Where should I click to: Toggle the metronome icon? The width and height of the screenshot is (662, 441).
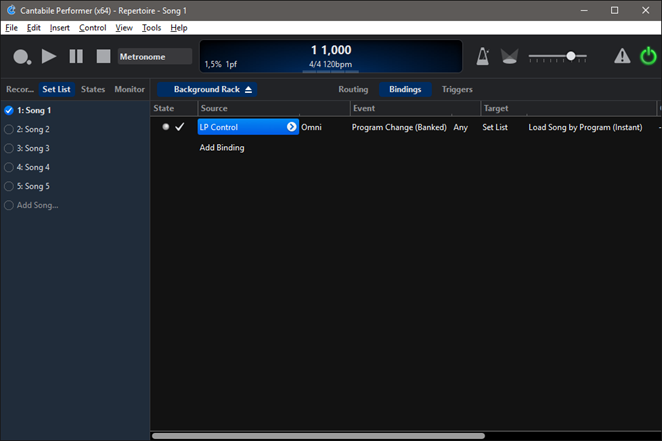point(483,56)
